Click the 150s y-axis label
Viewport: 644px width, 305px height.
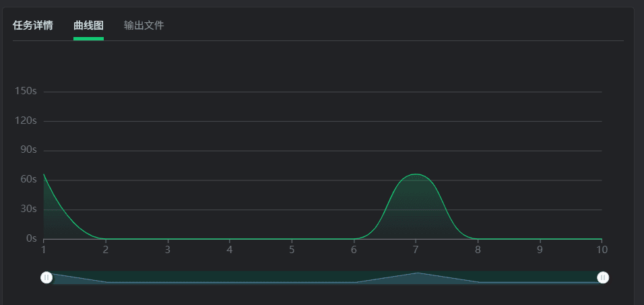(x=26, y=91)
